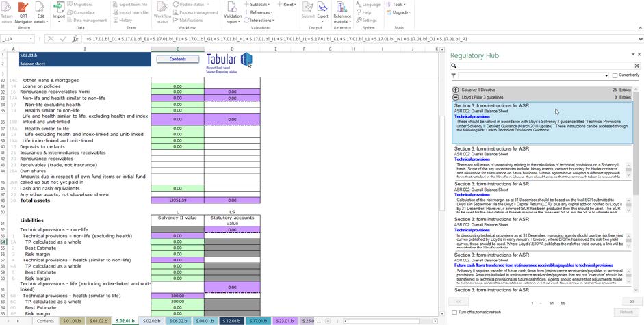
Task: Open Notifications in Workflow group
Action: pos(188,20)
